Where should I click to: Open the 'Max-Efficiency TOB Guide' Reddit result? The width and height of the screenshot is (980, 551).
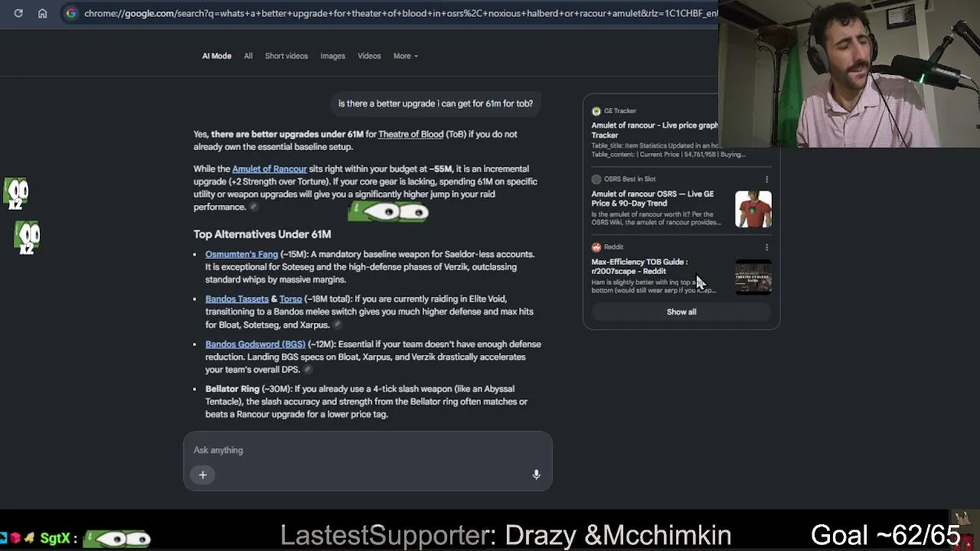(x=639, y=266)
